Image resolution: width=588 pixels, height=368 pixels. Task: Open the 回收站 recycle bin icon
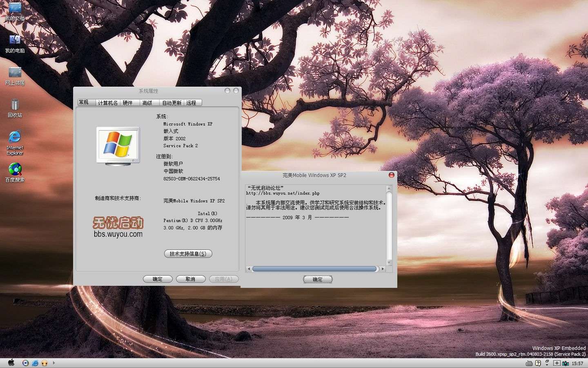coord(15,108)
